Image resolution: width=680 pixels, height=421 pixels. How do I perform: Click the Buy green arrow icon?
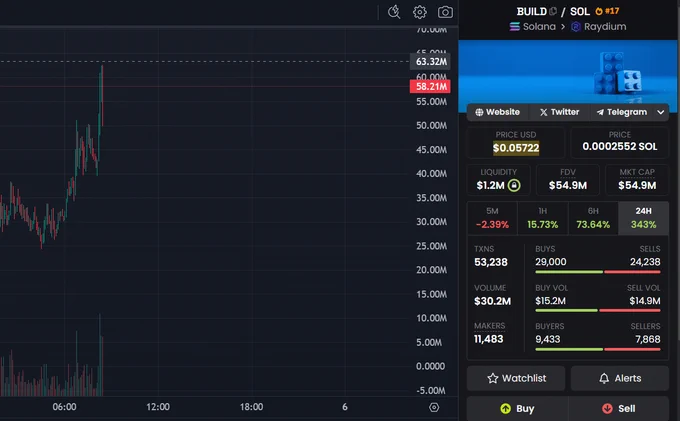(505, 408)
